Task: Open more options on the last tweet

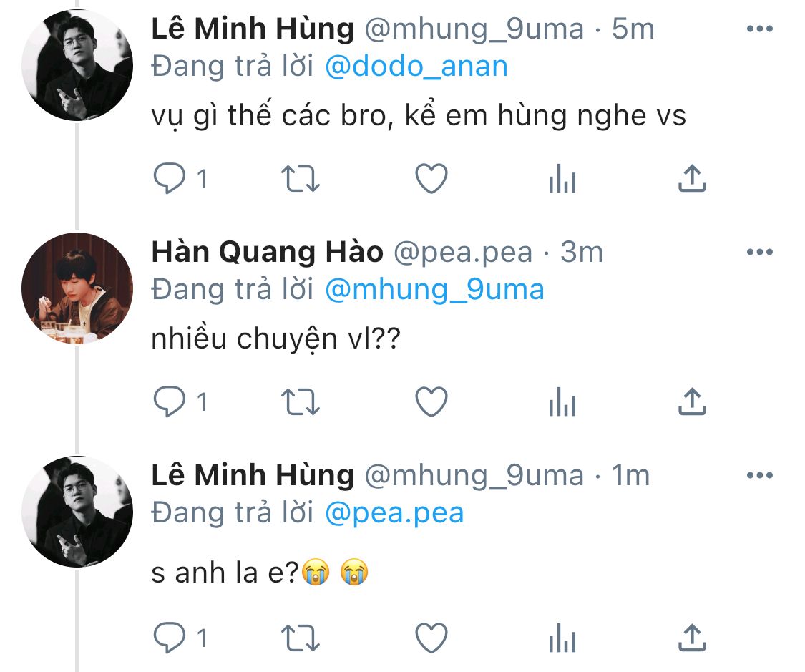Action: coord(759,476)
